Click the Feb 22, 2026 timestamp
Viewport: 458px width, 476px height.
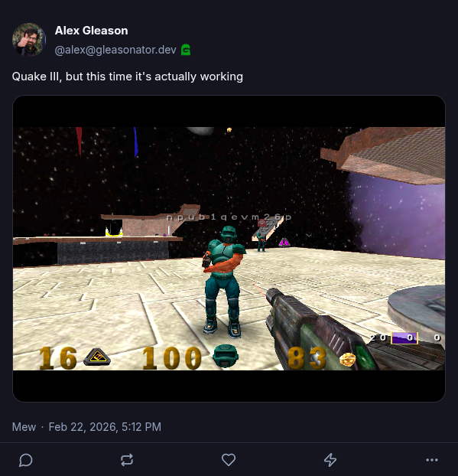tap(105, 427)
